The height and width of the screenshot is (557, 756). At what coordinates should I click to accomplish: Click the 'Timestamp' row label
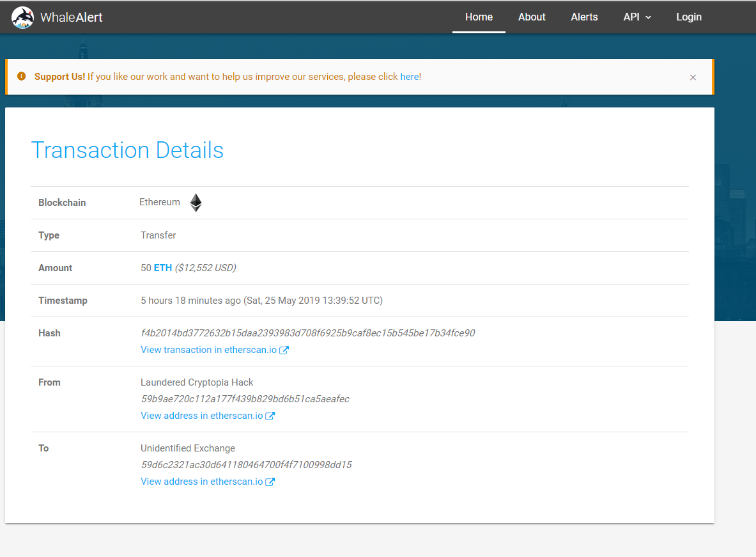coord(63,301)
